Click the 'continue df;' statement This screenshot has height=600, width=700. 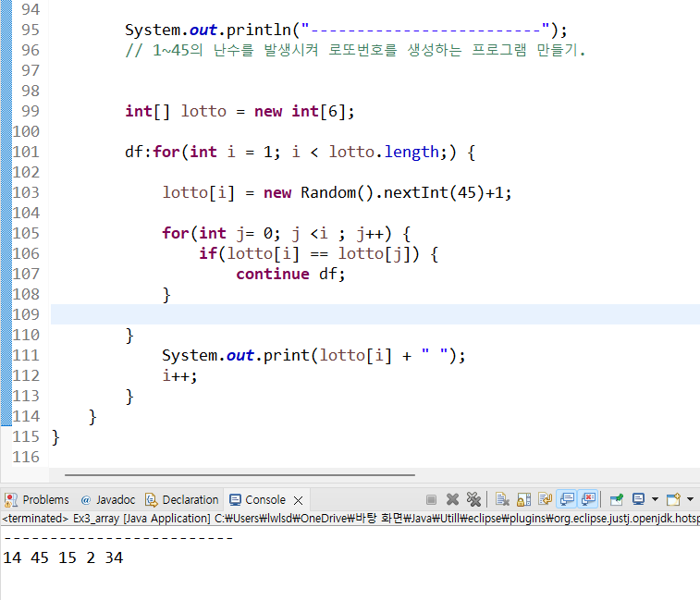click(x=290, y=274)
